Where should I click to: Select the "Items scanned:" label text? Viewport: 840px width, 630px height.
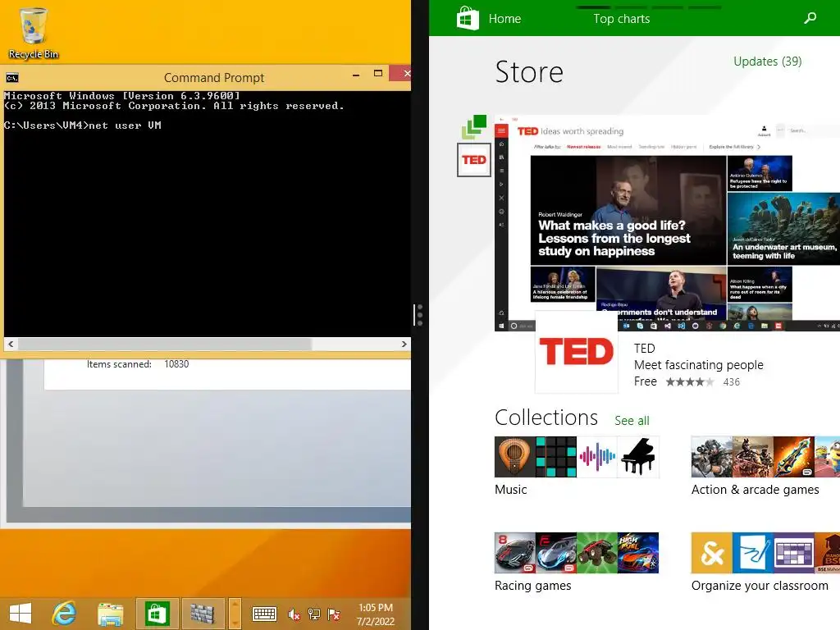pyautogui.click(x=119, y=364)
